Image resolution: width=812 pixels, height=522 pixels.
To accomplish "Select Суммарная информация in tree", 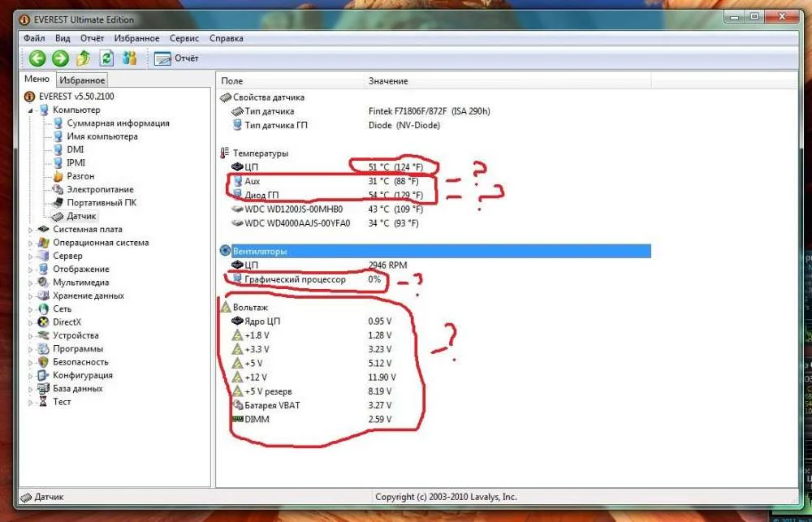I will (118, 123).
